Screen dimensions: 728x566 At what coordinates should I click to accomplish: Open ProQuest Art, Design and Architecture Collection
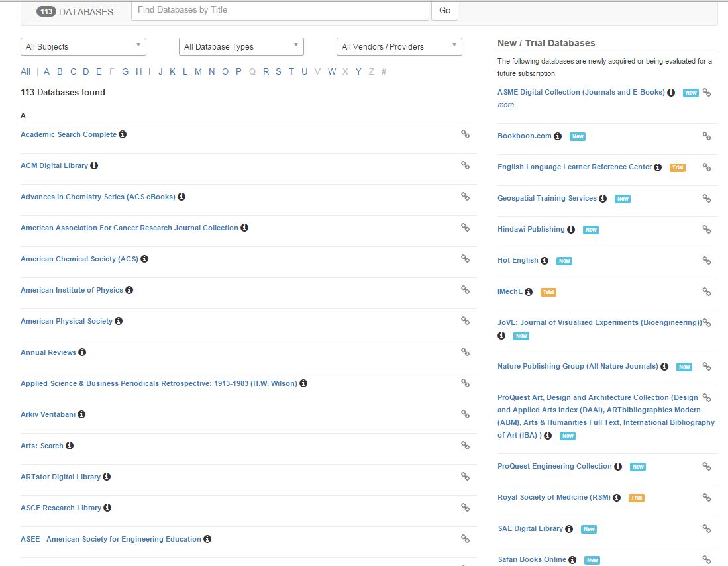[x=606, y=416]
